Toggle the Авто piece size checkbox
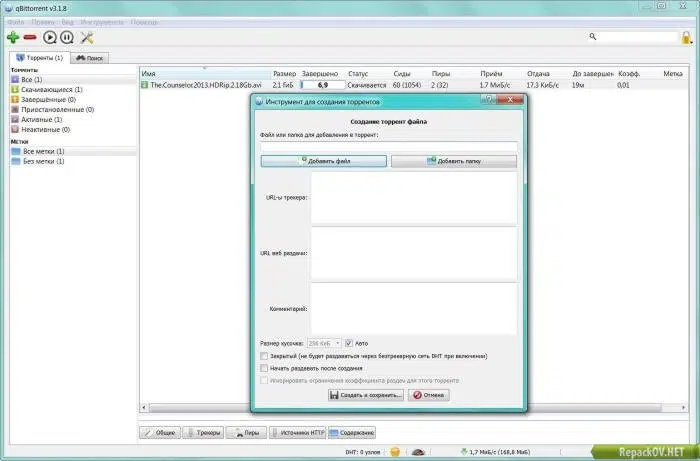The height and width of the screenshot is (461, 700). tap(349, 343)
